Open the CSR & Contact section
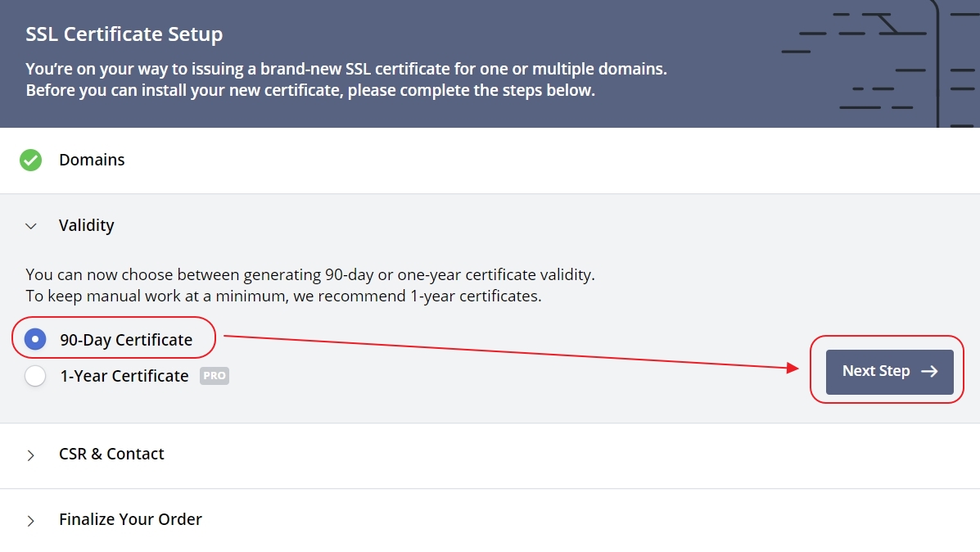Screen dimensions: 980x552 tap(490, 455)
